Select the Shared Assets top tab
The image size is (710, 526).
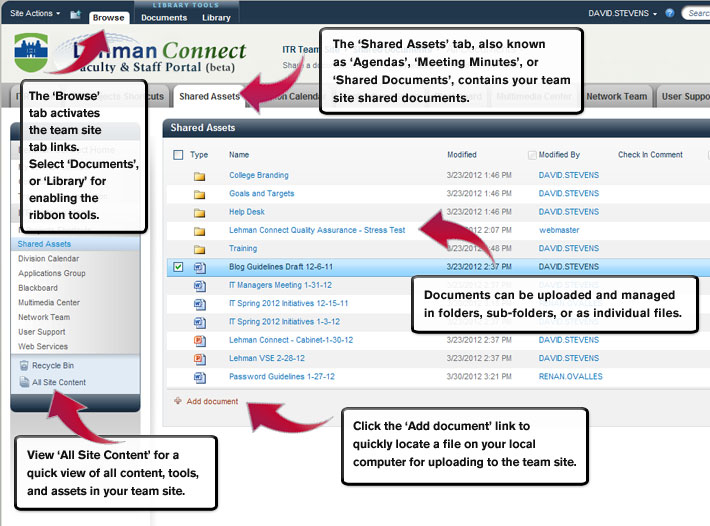click(x=209, y=96)
